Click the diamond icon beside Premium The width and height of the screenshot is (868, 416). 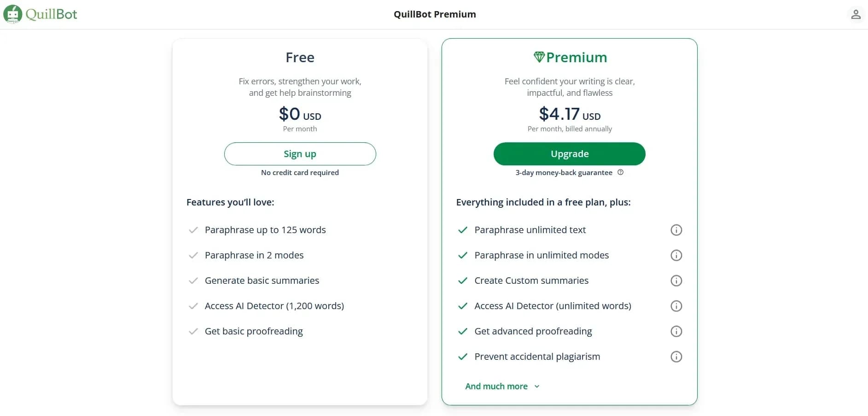tap(539, 56)
